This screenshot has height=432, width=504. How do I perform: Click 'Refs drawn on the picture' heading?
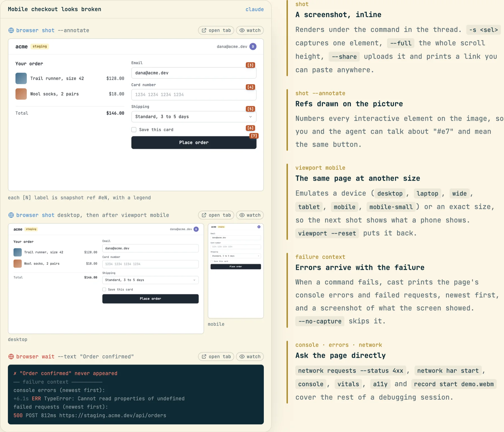(x=349, y=104)
